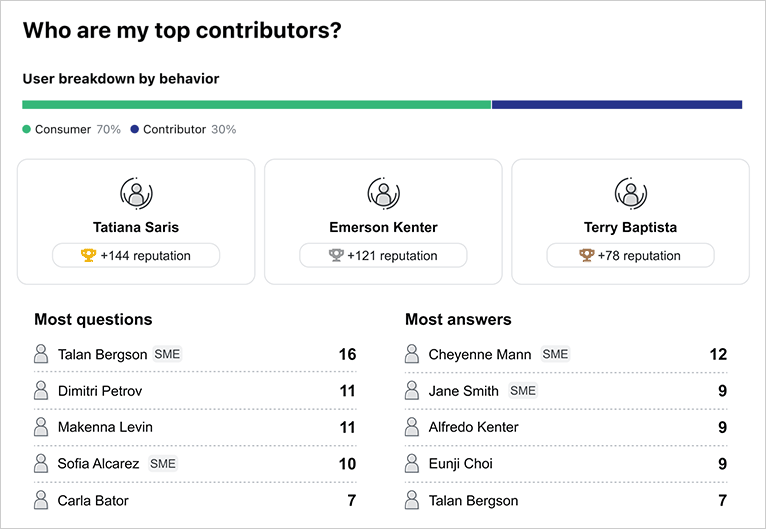Click bronze trophy beside +78 reputation
The width and height of the screenshot is (766, 529).
[586, 255]
